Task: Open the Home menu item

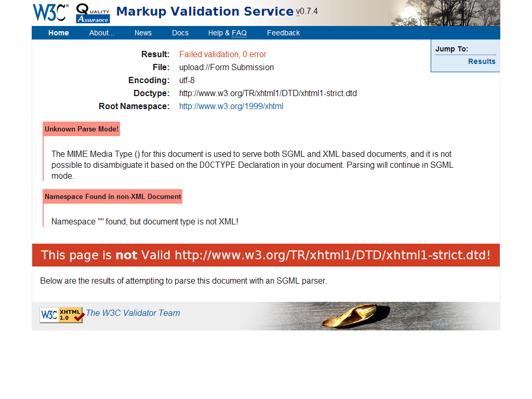Action: [58, 33]
